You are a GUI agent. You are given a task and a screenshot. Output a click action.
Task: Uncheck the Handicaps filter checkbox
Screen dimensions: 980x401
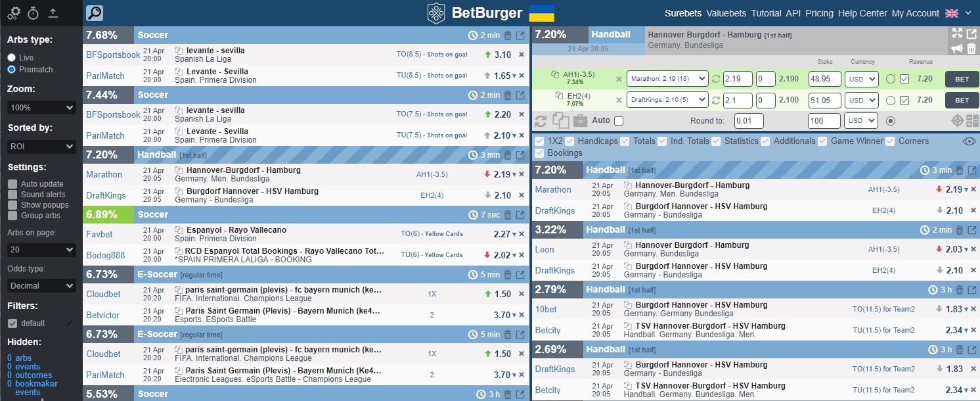click(x=569, y=141)
